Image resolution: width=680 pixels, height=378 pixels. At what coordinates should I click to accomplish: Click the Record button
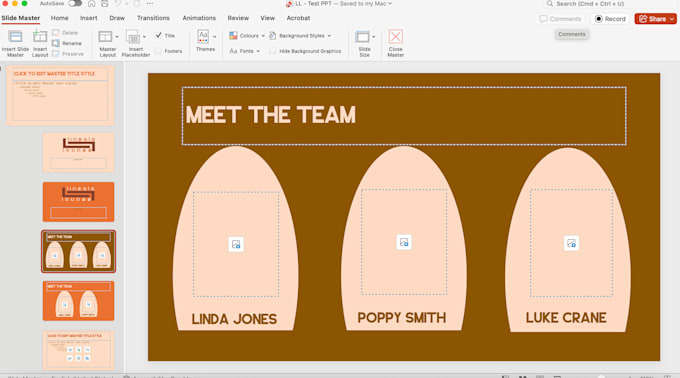610,19
